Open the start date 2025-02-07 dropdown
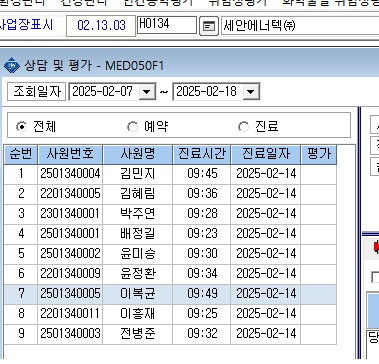This screenshot has height=364, width=379. pyautogui.click(x=147, y=91)
